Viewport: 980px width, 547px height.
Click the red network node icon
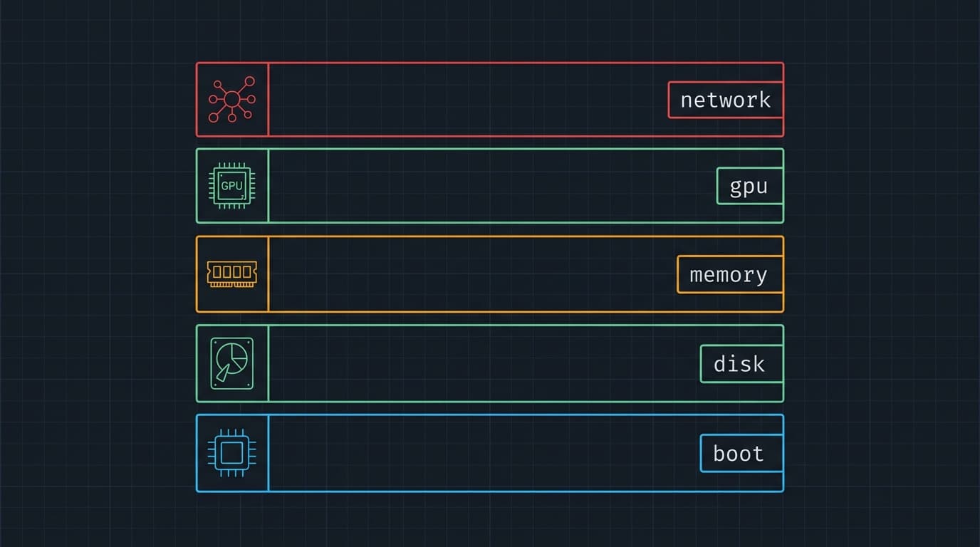[231, 100]
